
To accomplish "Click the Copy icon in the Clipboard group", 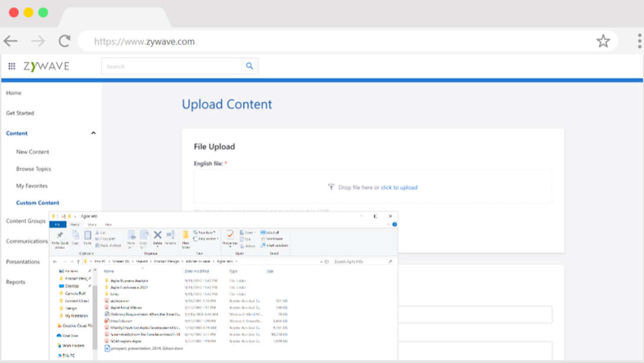I will point(75,235).
